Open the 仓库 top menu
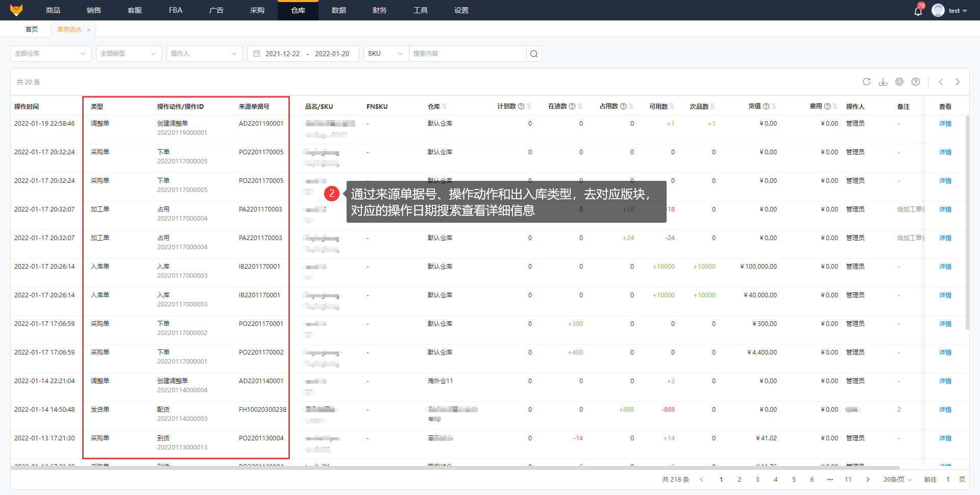Viewport: 980px width, 495px height. click(298, 10)
